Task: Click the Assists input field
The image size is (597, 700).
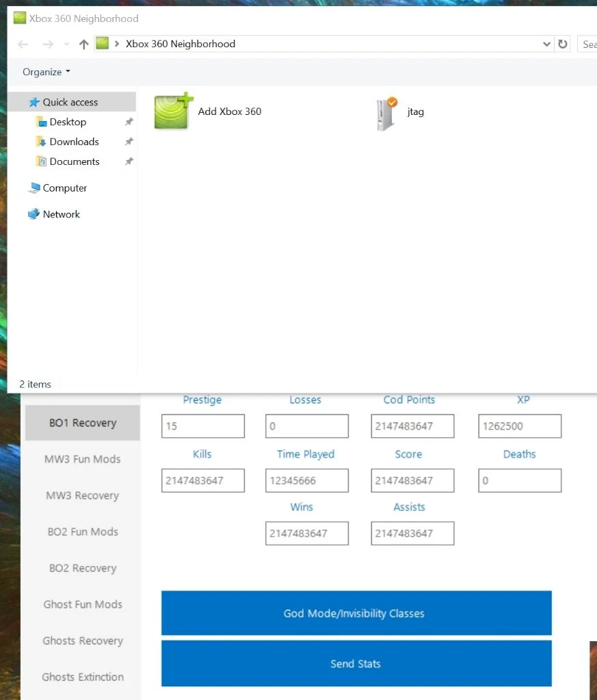Action: tap(413, 533)
